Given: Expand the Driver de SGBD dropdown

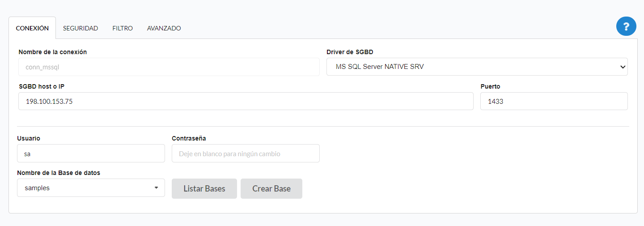Looking at the screenshot, I should (x=477, y=67).
